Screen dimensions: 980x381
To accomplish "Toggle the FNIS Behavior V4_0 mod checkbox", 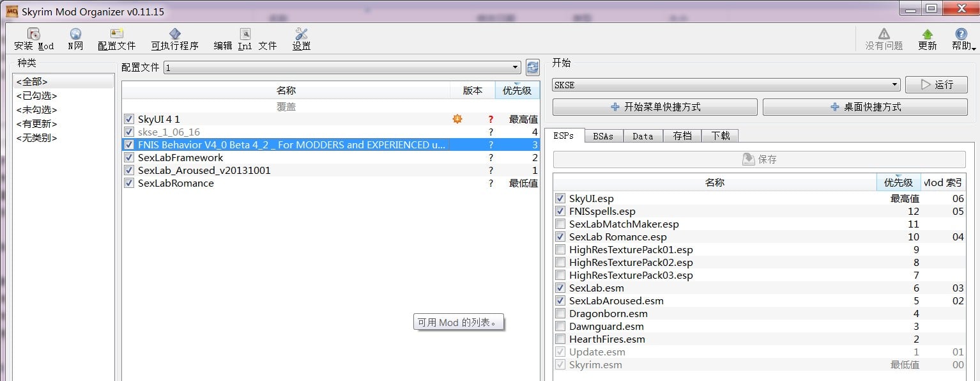I will click(x=129, y=144).
